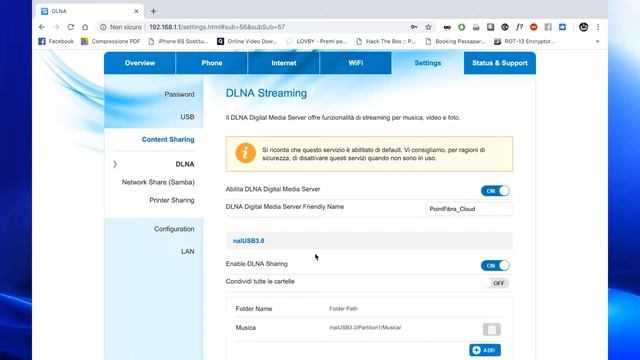Open the glasses extension icon
Image resolution: width=640 pixels, height=360 pixels.
tap(447, 27)
